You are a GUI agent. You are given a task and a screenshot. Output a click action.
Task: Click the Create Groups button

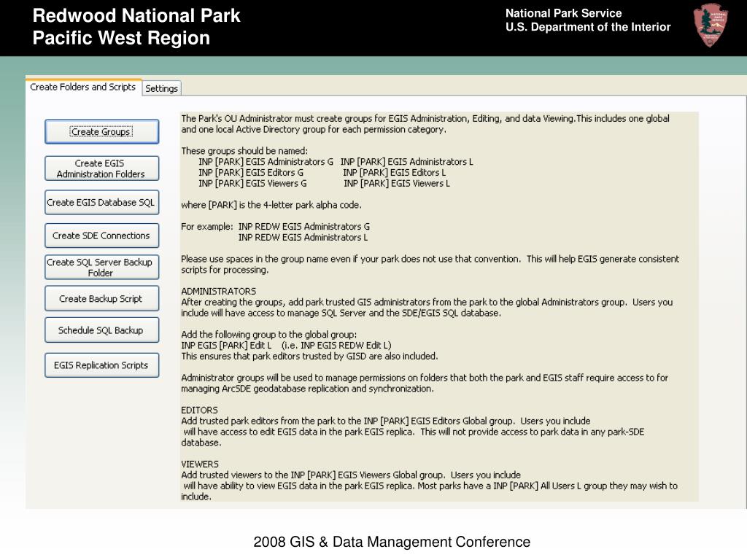pos(101,131)
